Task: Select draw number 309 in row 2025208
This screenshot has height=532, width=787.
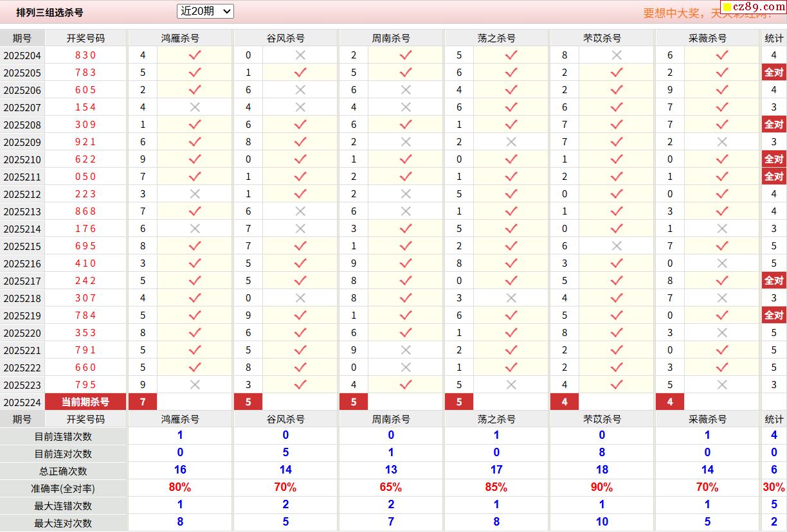Action: [x=86, y=125]
